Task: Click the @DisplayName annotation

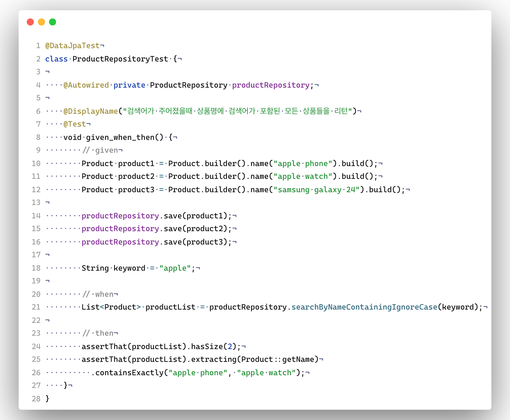Action: 91,111
